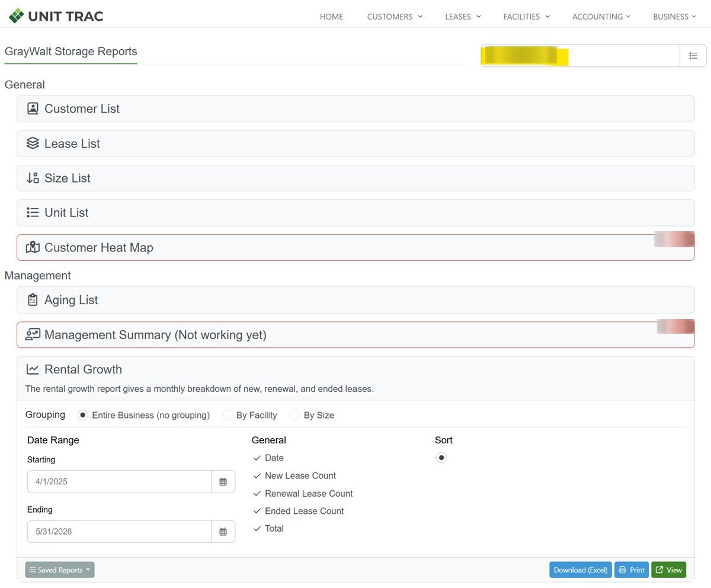The height and width of the screenshot is (588, 711).
Task: Click the Management Summary chart-person icon
Action: (x=33, y=335)
